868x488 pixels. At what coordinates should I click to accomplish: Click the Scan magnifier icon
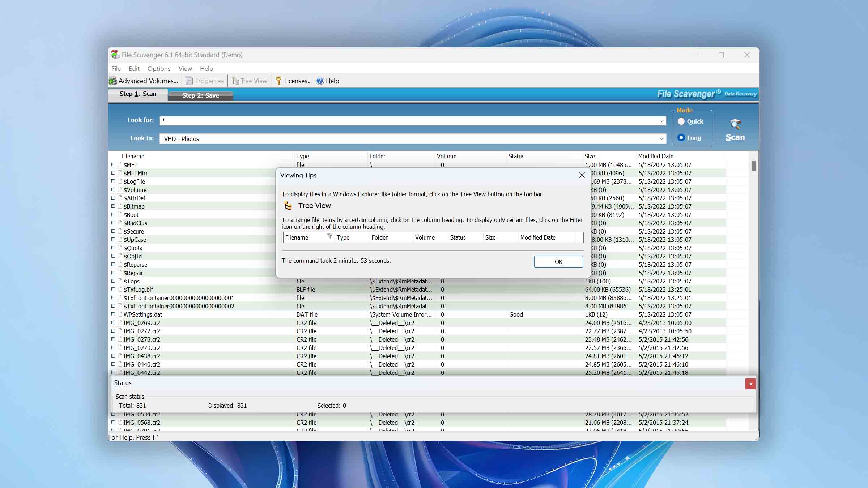(735, 124)
